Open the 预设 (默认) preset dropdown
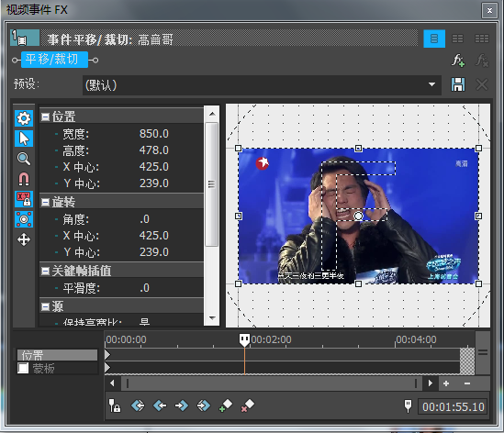This screenshot has width=504, height=433. (x=262, y=85)
